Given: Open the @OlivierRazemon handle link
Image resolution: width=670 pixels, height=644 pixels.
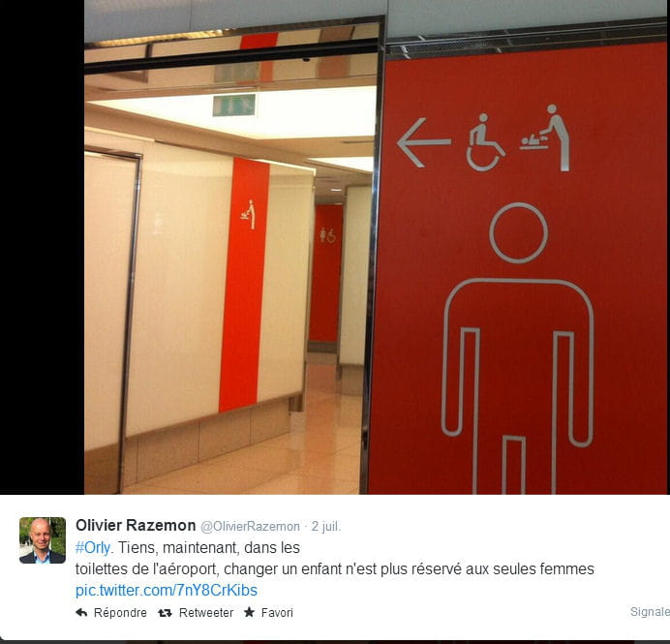Looking at the screenshot, I should tap(250, 527).
